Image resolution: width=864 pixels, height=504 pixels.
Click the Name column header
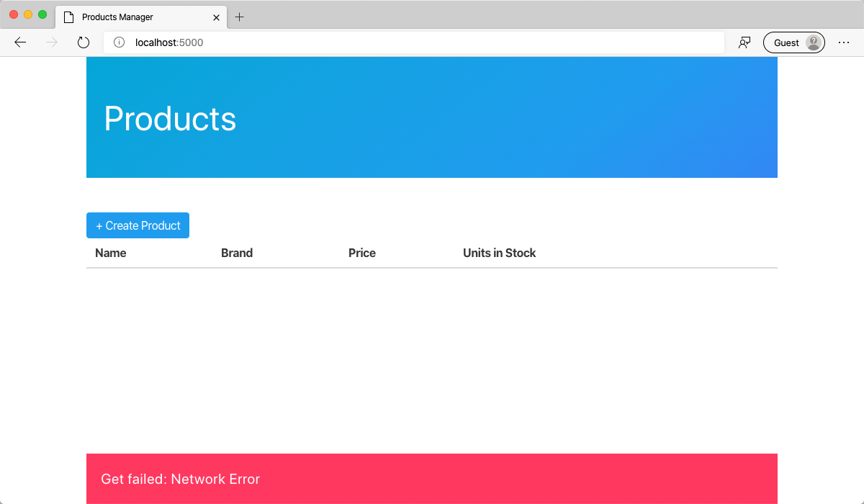[111, 253]
